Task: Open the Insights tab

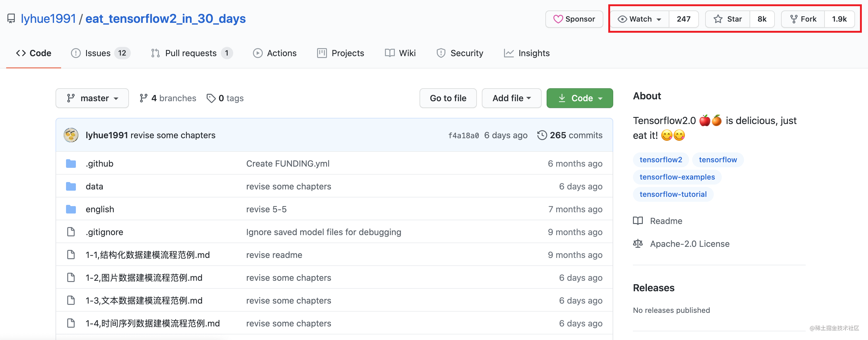Action: click(527, 53)
